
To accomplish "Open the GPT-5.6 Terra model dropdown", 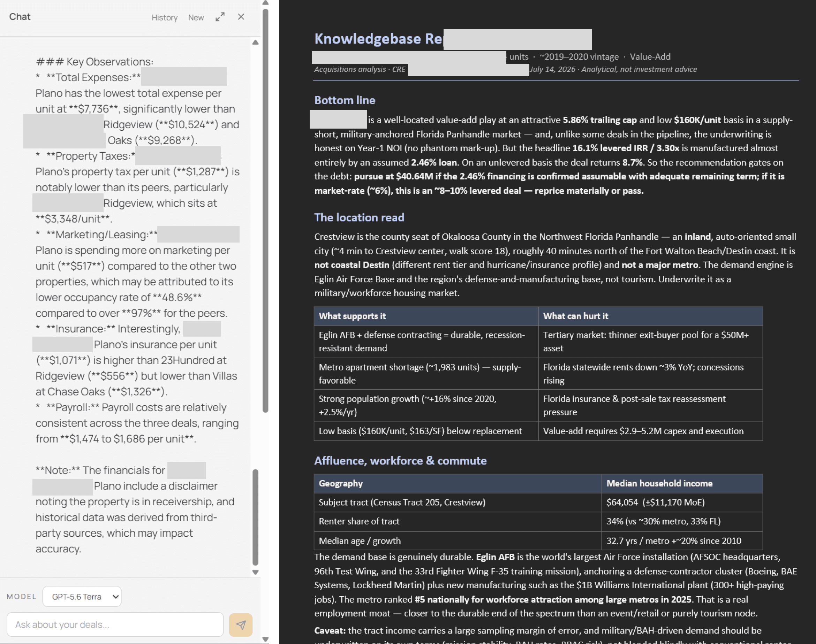I will pos(82,596).
